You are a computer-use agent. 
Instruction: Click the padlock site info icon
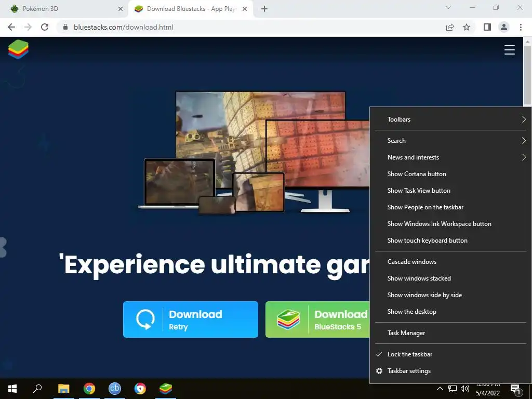(65, 27)
